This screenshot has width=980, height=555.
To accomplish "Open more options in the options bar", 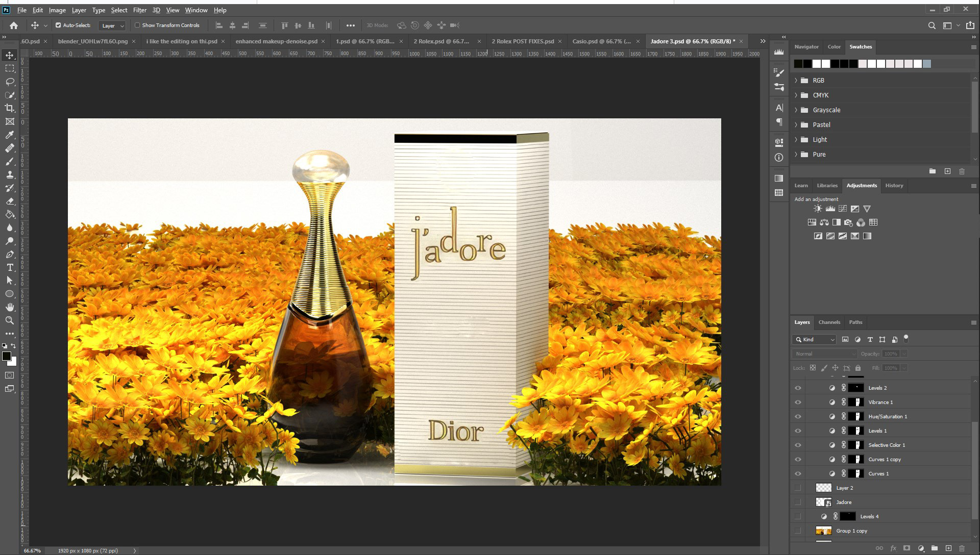I will point(350,26).
